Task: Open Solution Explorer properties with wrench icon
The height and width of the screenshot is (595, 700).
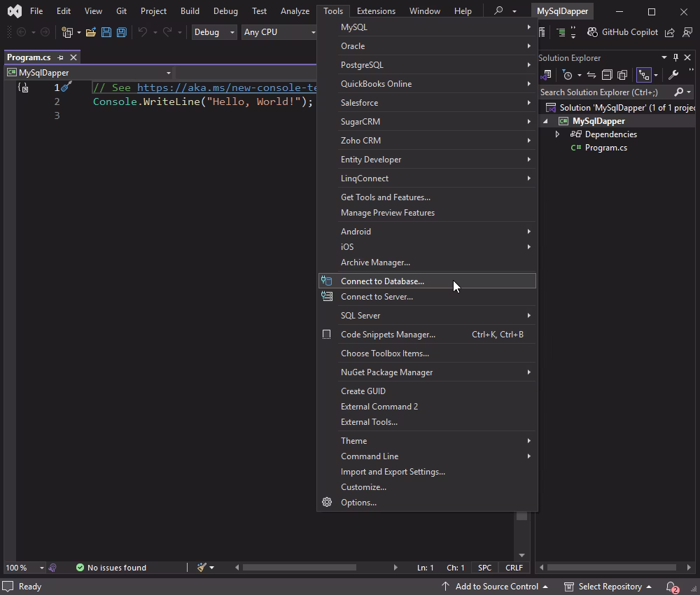Action: click(674, 74)
